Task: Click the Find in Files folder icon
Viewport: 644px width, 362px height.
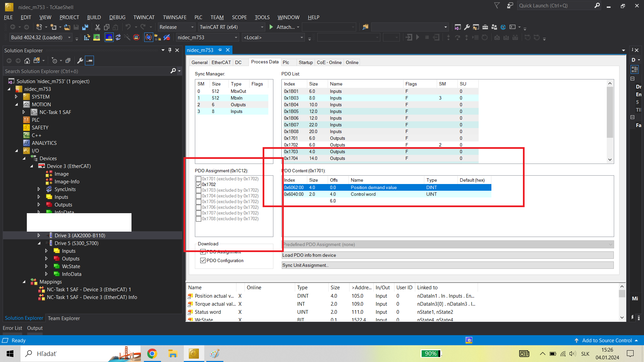Action: tap(366, 27)
